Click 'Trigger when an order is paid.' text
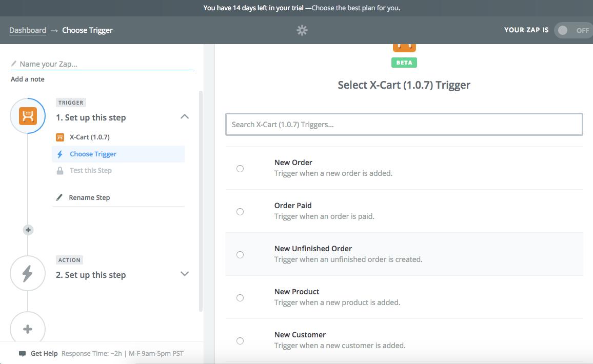This screenshot has height=364, width=593. click(x=324, y=216)
